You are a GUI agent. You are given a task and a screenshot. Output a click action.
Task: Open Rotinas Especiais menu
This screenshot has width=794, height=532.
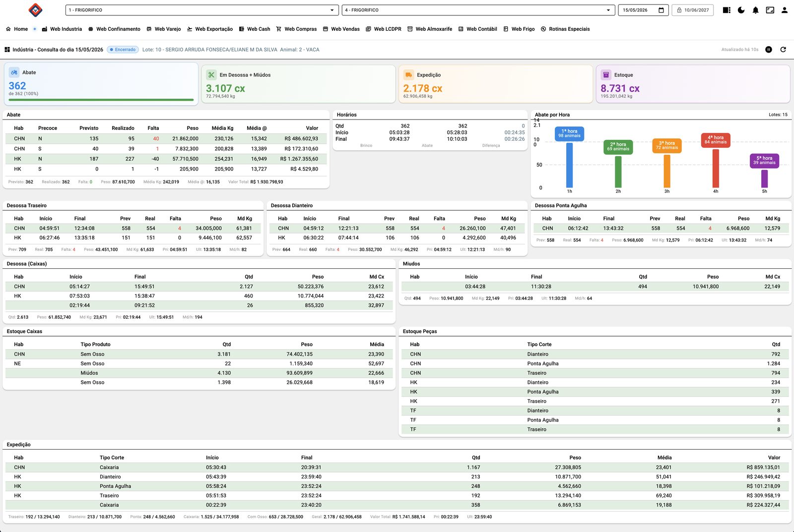pyautogui.click(x=565, y=29)
